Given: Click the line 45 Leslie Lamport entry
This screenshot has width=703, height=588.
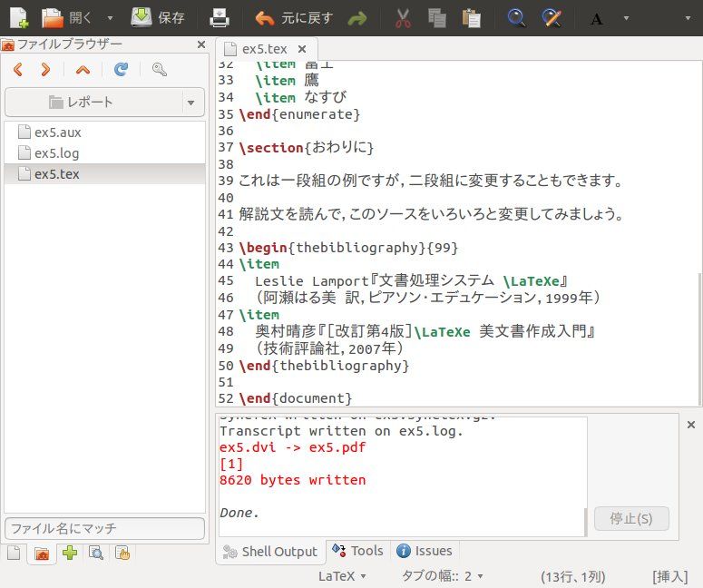Looking at the screenshot, I should (x=412, y=281).
